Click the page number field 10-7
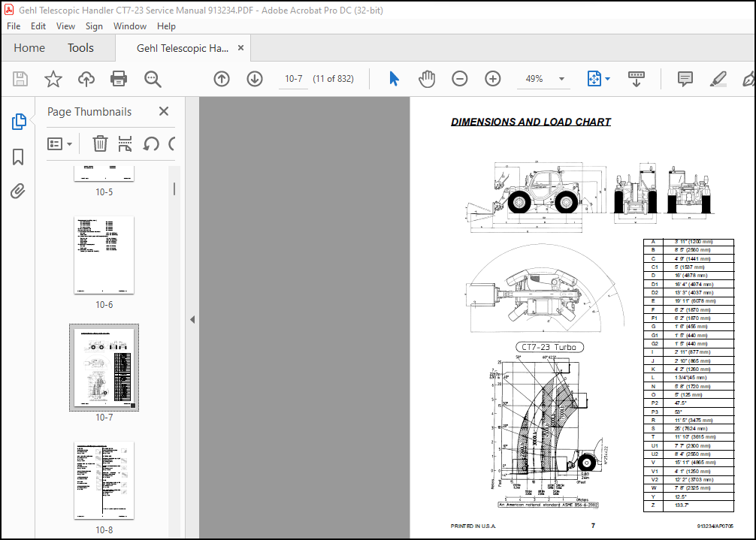This screenshot has width=756, height=540. tap(294, 79)
